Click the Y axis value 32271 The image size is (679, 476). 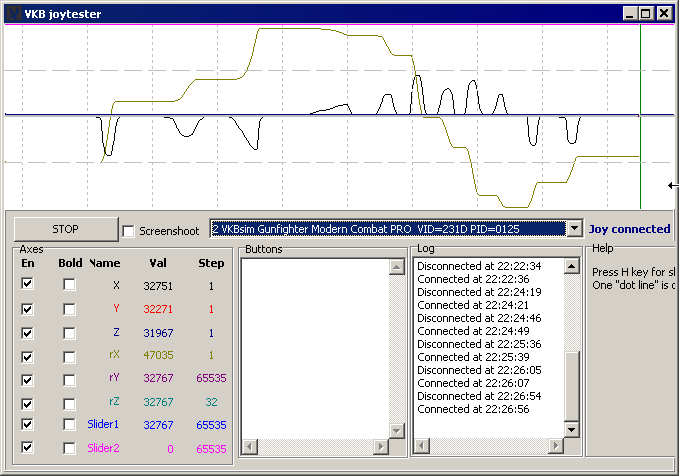point(158,309)
